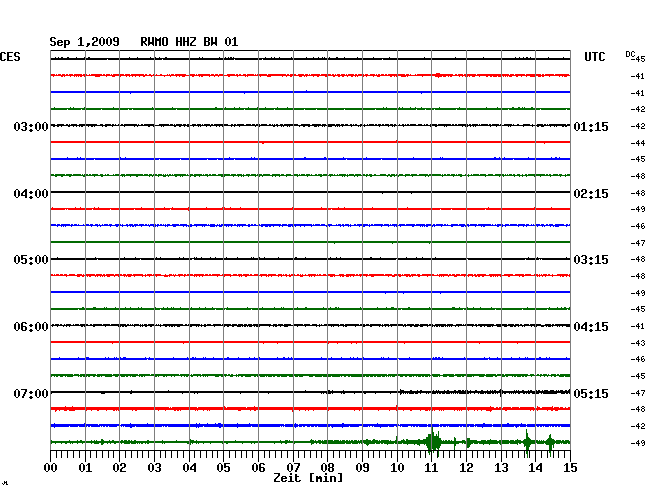Click the CES time zone header

tap(10, 57)
